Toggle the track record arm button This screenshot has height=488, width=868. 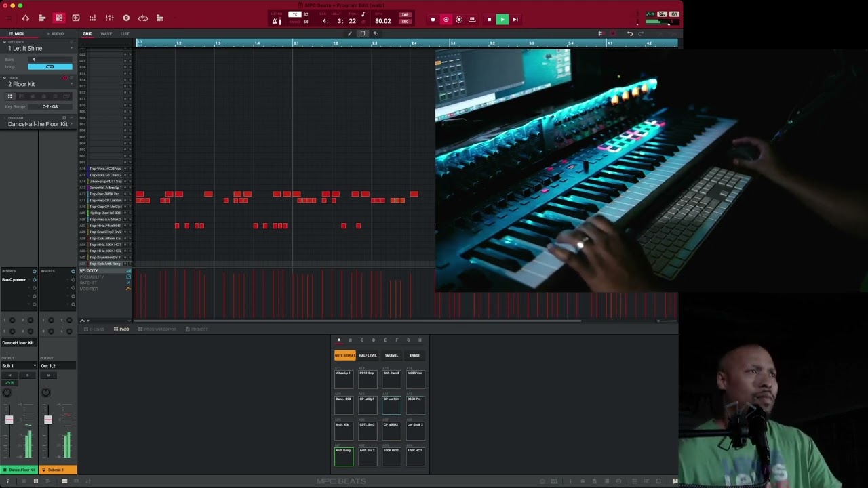point(65,78)
